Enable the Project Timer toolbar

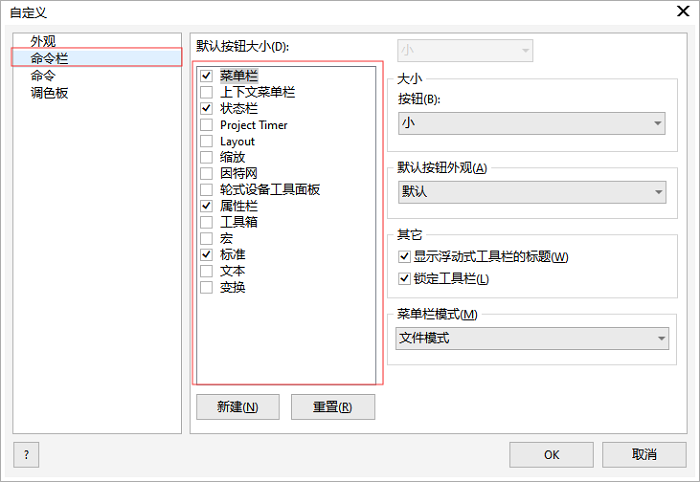(x=206, y=125)
